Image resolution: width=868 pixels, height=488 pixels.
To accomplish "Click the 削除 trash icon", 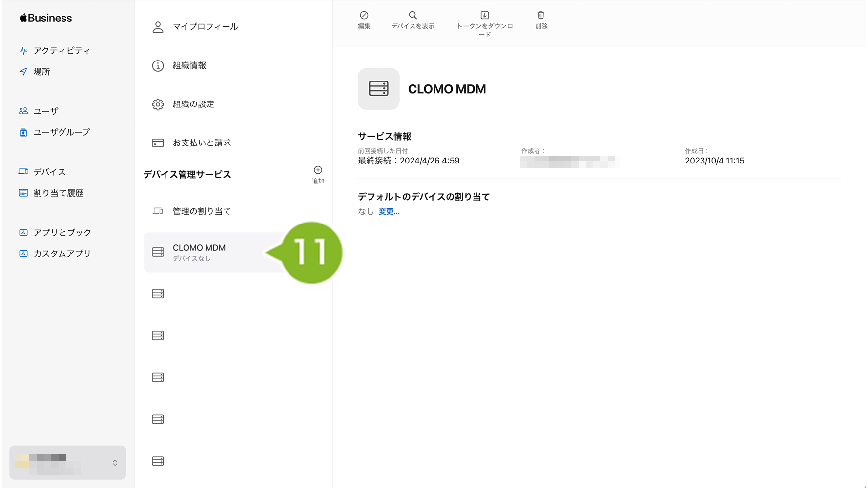I will tap(541, 15).
